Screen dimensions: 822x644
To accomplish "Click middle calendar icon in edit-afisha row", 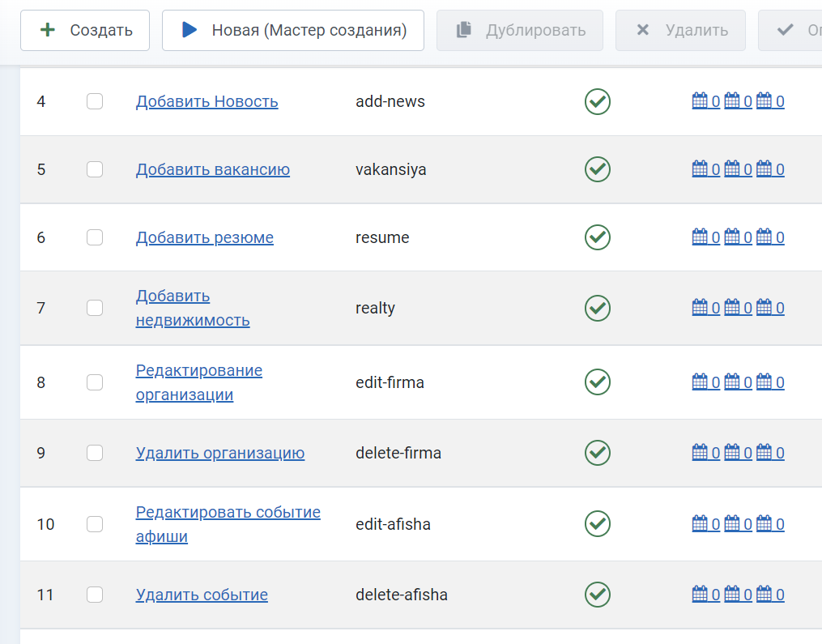I will (732, 524).
